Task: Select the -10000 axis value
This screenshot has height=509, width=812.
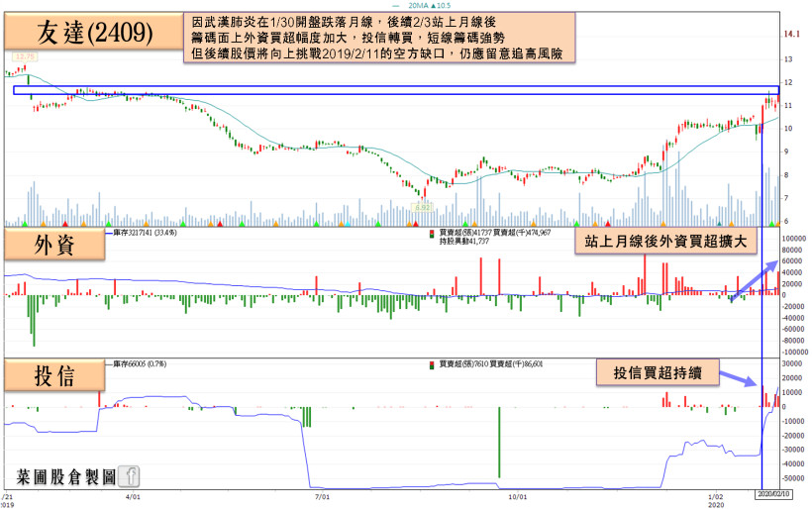Action: (793, 422)
